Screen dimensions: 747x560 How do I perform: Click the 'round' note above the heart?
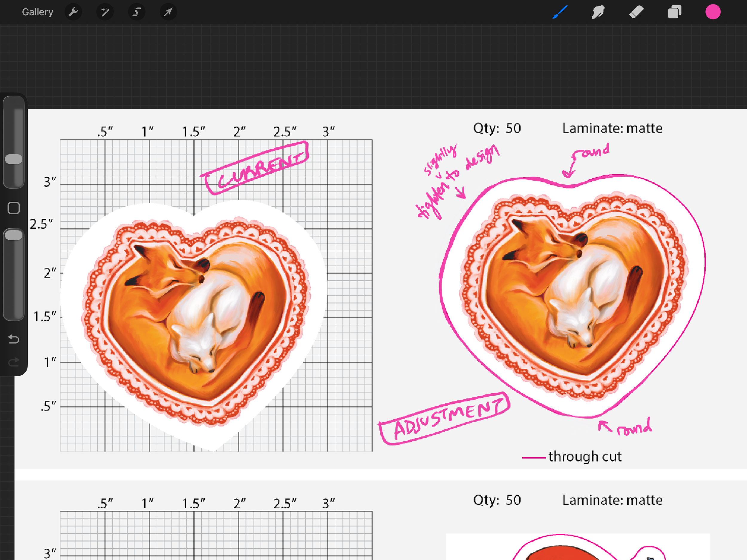click(x=590, y=151)
